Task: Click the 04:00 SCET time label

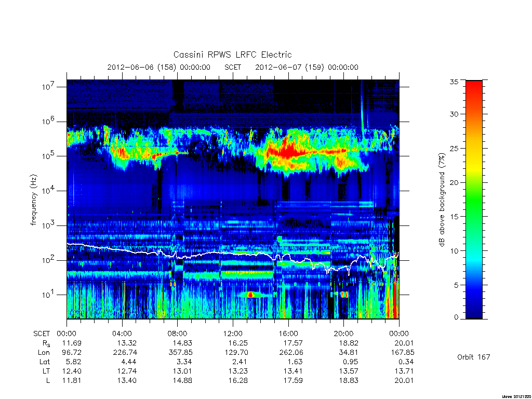Action: 122,334
